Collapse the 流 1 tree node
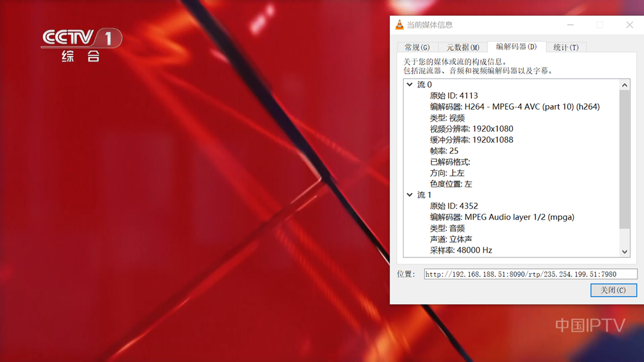This screenshot has height=362, width=644. pyautogui.click(x=409, y=195)
